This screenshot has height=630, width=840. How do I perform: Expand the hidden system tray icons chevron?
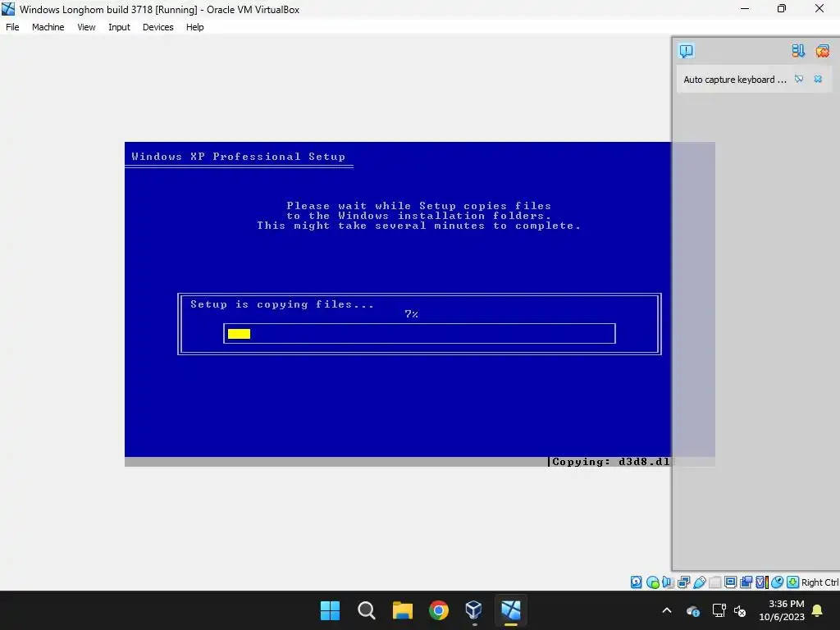tap(667, 610)
